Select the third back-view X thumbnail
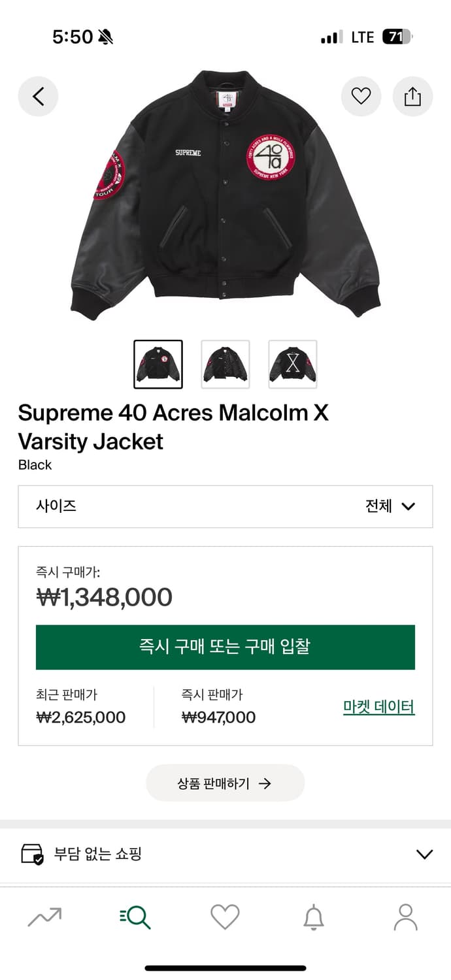Viewport: 451px width, 980px height. tap(293, 365)
